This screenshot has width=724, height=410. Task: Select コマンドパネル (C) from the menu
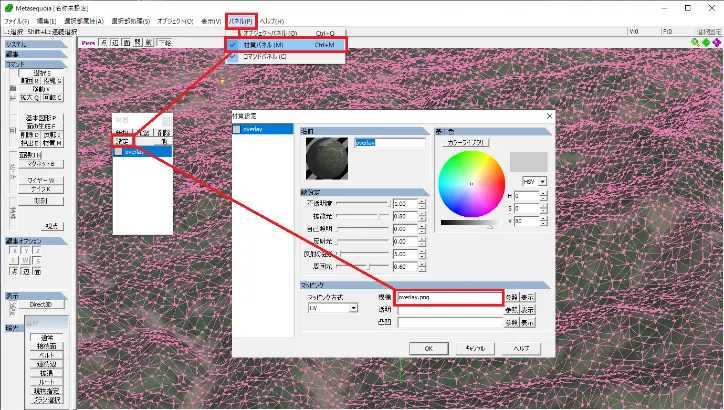pyautogui.click(x=285, y=57)
